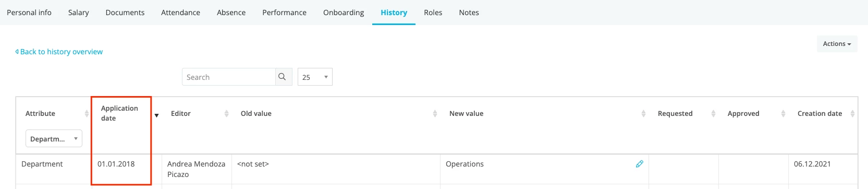The height and width of the screenshot is (189, 868).
Task: Go to the Absence tab
Action: coord(231,13)
